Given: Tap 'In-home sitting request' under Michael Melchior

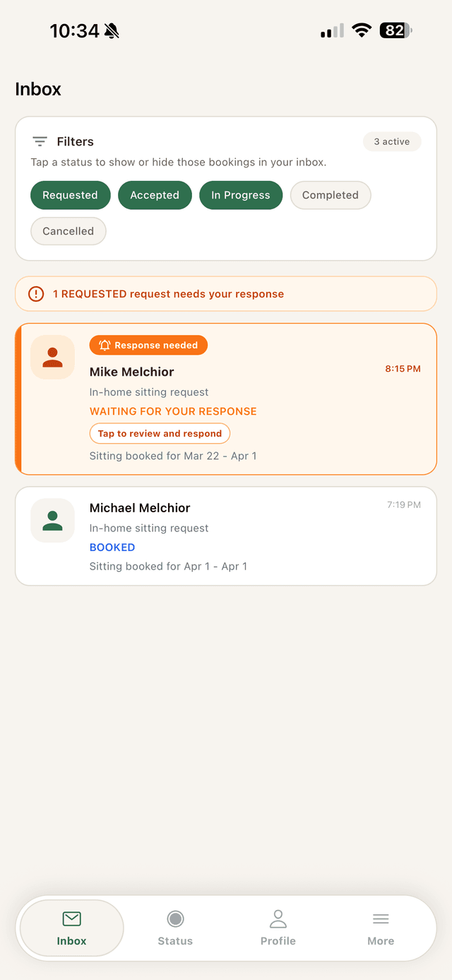Looking at the screenshot, I should 149,528.
